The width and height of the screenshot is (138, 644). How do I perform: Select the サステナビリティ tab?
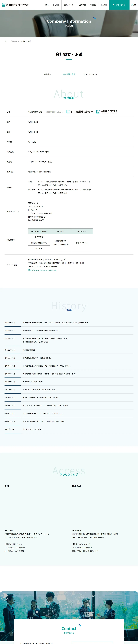point(90,74)
